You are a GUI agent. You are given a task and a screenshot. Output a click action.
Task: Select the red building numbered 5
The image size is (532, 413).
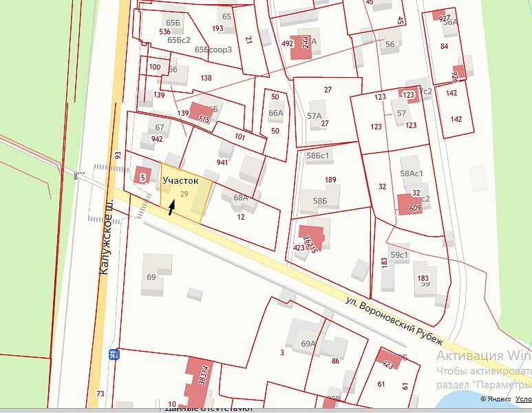(142, 176)
